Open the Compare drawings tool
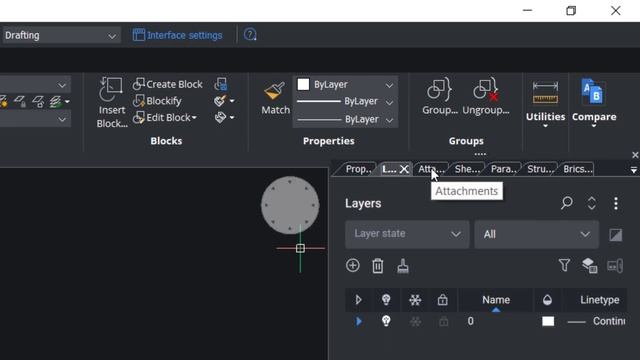Image resolution: width=640 pixels, height=360 pixels. (x=594, y=103)
